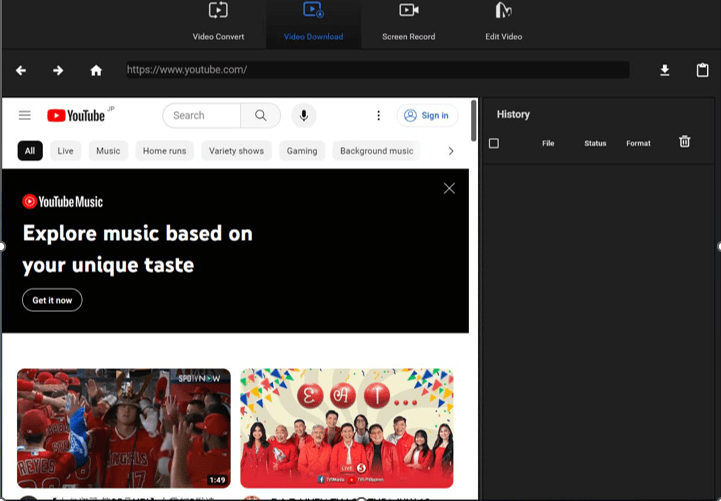Select the Gaming filter chip
Image resolution: width=721 pixels, height=501 pixels.
(302, 151)
